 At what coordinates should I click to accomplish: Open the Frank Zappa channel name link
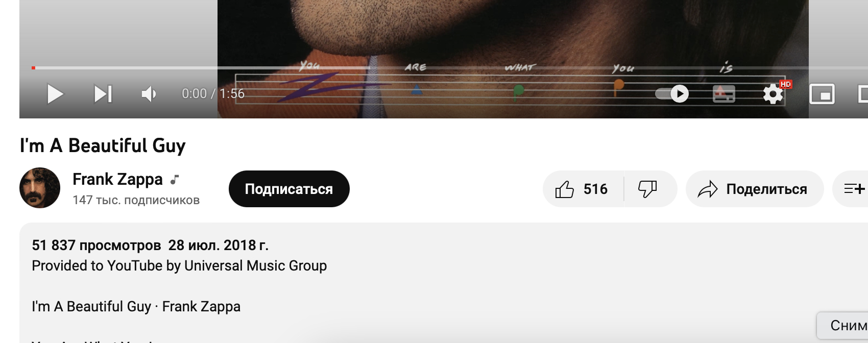[117, 179]
